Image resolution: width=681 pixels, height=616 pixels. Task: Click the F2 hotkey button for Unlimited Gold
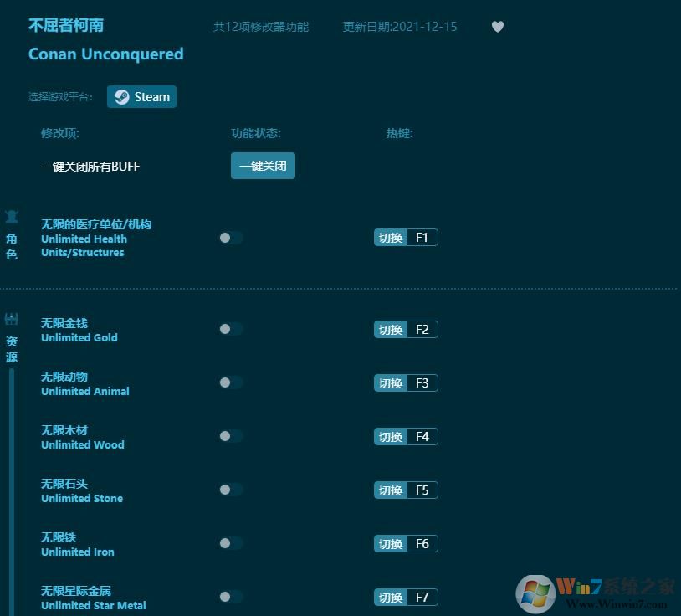click(421, 329)
